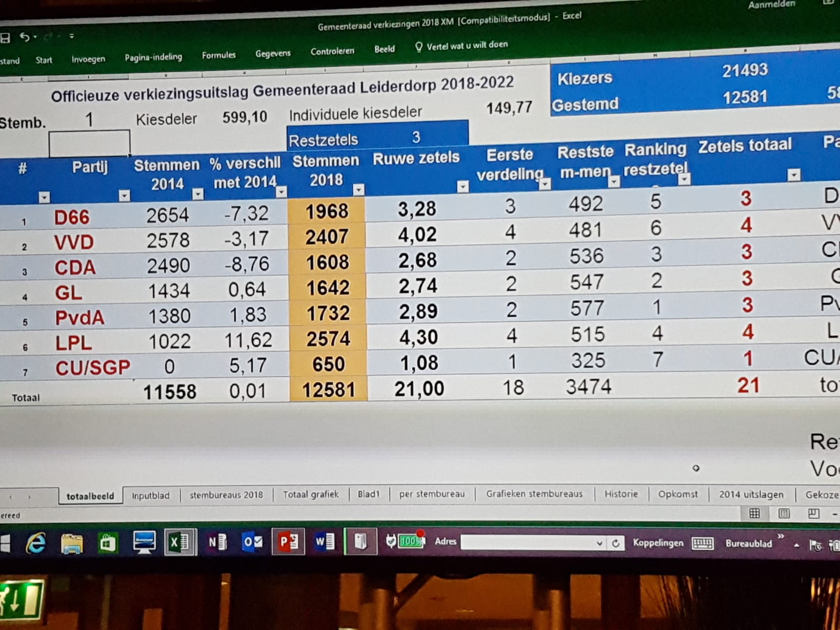The height and width of the screenshot is (630, 840).
Task: Switch to the Historie sheet tab
Action: (x=621, y=494)
